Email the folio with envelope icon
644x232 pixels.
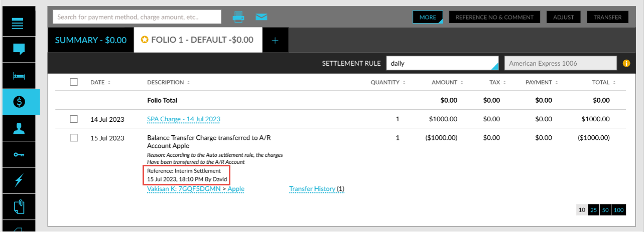tap(261, 17)
